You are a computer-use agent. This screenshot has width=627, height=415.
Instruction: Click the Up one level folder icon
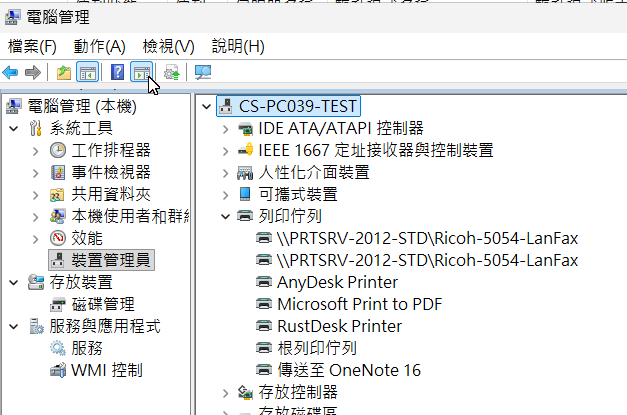tap(63, 72)
